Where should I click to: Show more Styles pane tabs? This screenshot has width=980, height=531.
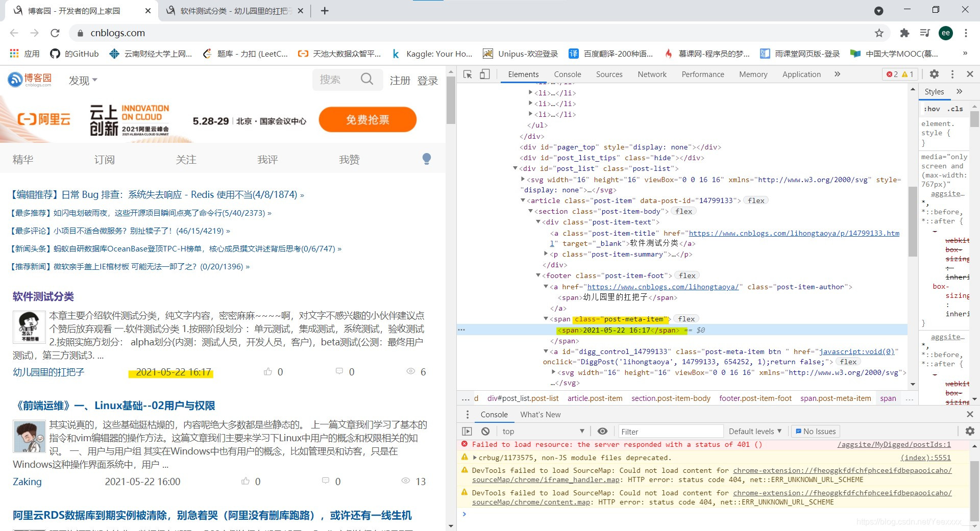tap(959, 92)
